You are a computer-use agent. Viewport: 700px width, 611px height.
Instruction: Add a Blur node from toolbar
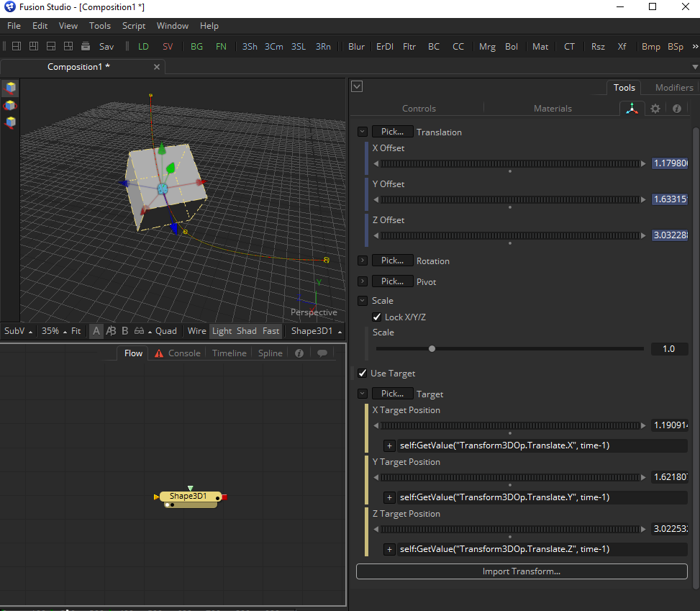coord(356,47)
